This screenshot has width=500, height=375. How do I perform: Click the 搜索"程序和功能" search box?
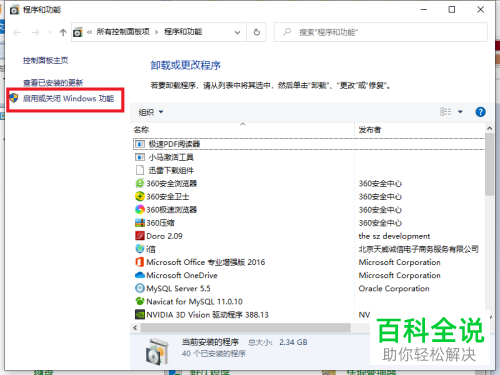click(380, 32)
